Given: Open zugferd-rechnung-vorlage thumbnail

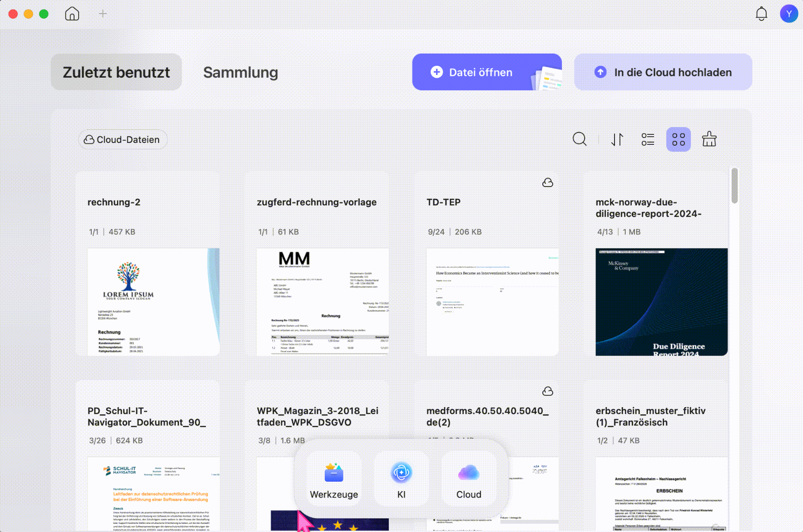Looking at the screenshot, I should [x=323, y=302].
